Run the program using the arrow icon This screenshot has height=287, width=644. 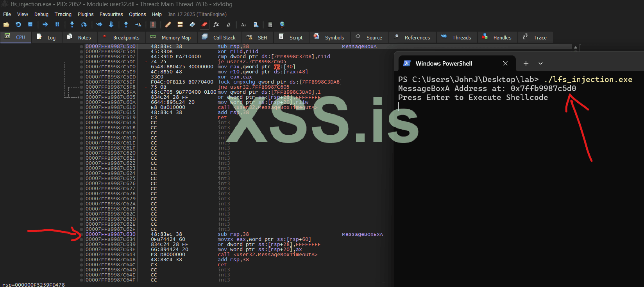pos(45,25)
